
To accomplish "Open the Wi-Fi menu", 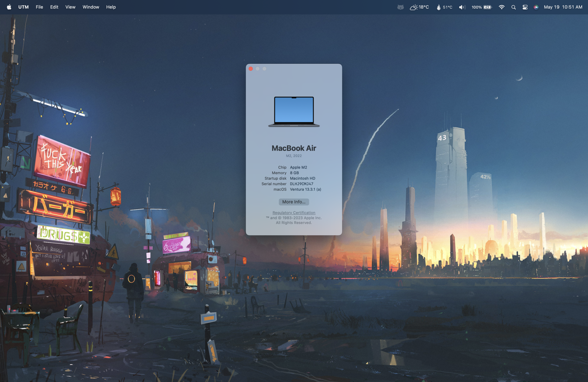I will pos(502,7).
